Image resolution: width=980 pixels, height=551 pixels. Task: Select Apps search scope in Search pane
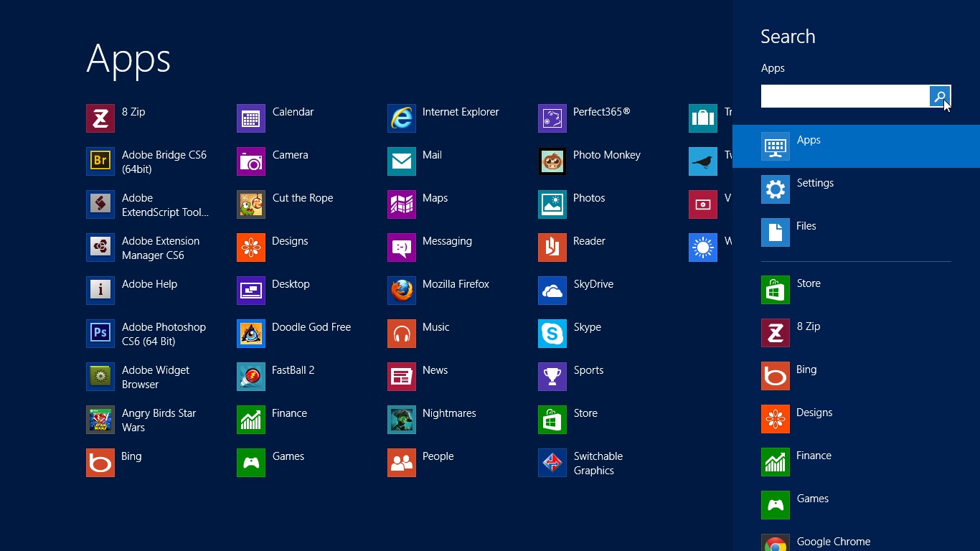(x=856, y=146)
